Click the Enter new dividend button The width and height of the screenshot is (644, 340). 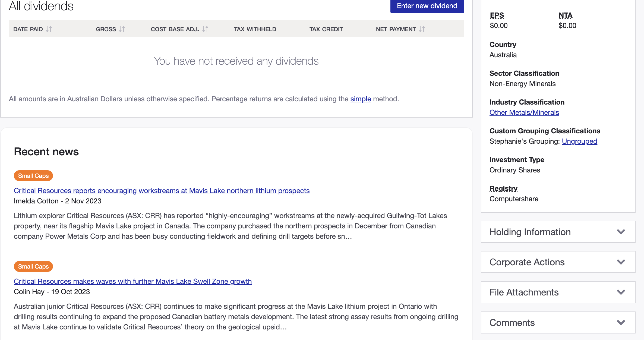[427, 6]
